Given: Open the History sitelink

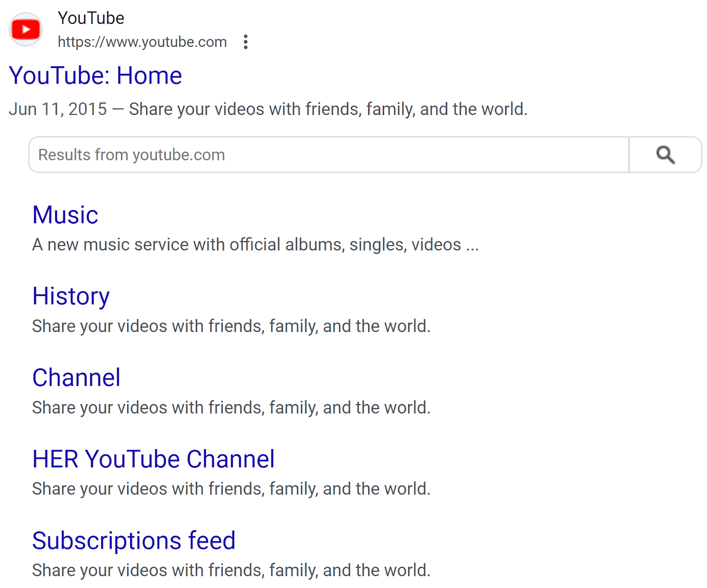Looking at the screenshot, I should click(x=71, y=296).
